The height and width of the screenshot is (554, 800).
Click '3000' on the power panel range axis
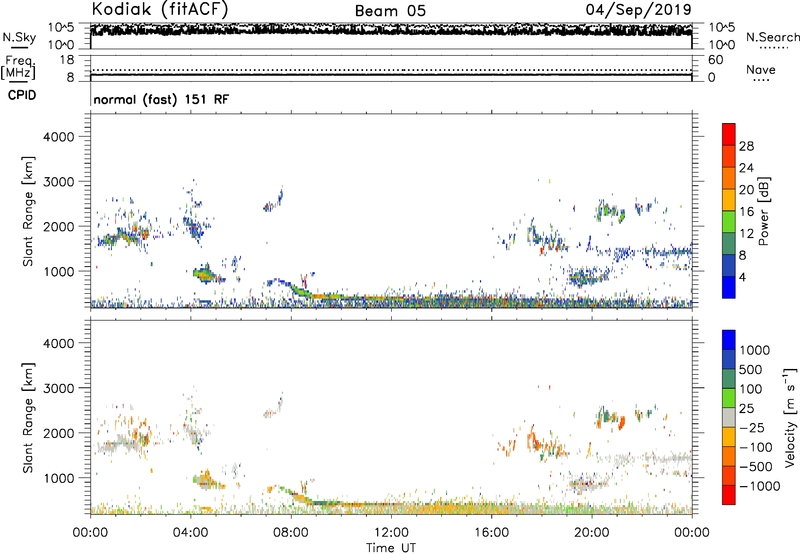coord(58,182)
